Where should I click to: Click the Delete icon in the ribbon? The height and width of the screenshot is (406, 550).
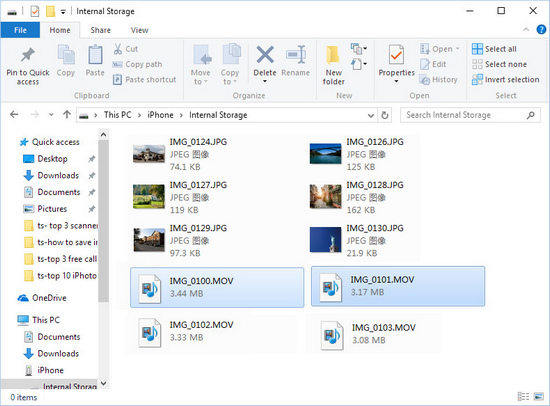(x=265, y=55)
